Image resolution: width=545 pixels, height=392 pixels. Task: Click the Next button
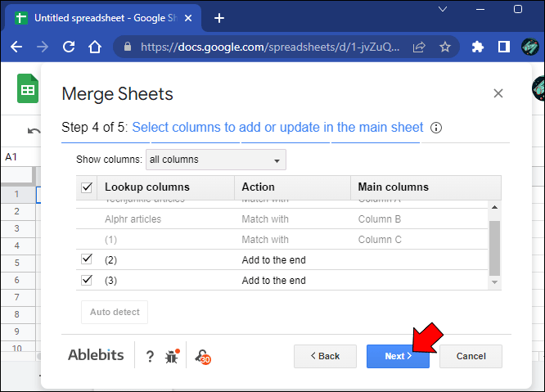click(x=398, y=356)
